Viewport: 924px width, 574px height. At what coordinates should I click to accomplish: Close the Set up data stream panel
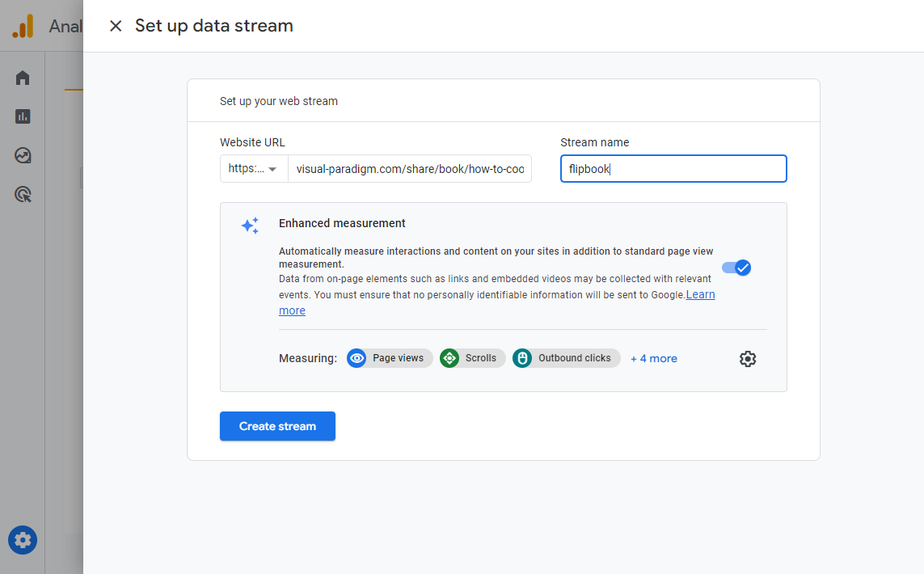coord(116,26)
